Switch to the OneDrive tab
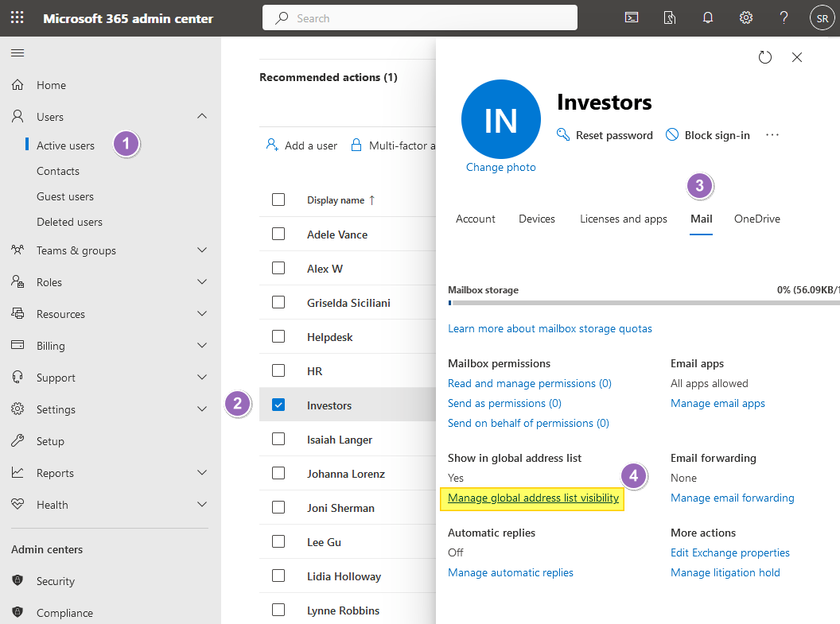The width and height of the screenshot is (840, 624). (756, 218)
